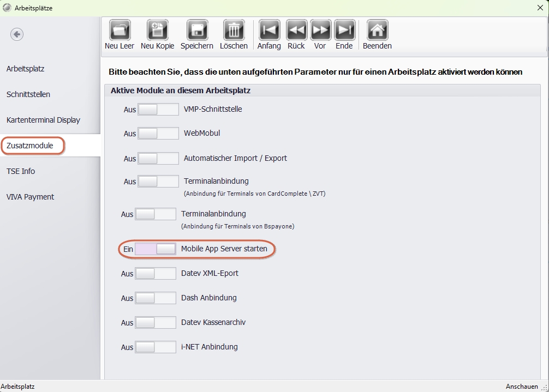The height and width of the screenshot is (392, 549).
Task: Enable Automatischer Import / Export toggle
Action: tap(158, 158)
